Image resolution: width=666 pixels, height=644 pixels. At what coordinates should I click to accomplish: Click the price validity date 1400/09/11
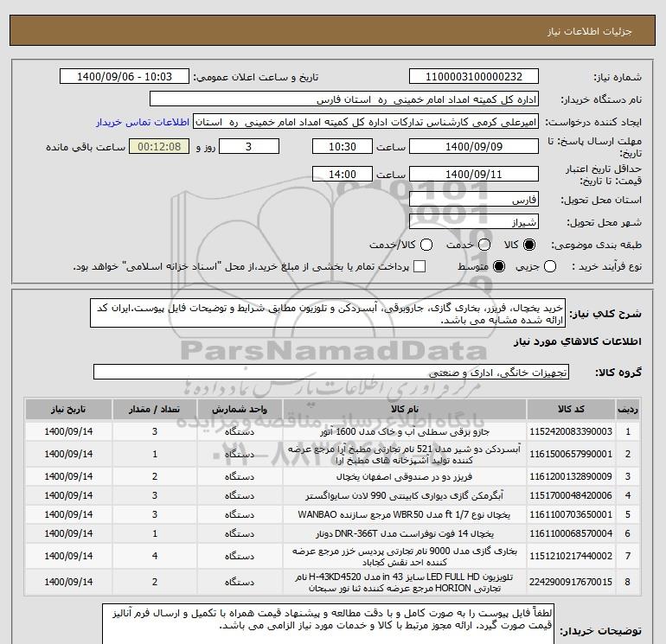[474, 174]
